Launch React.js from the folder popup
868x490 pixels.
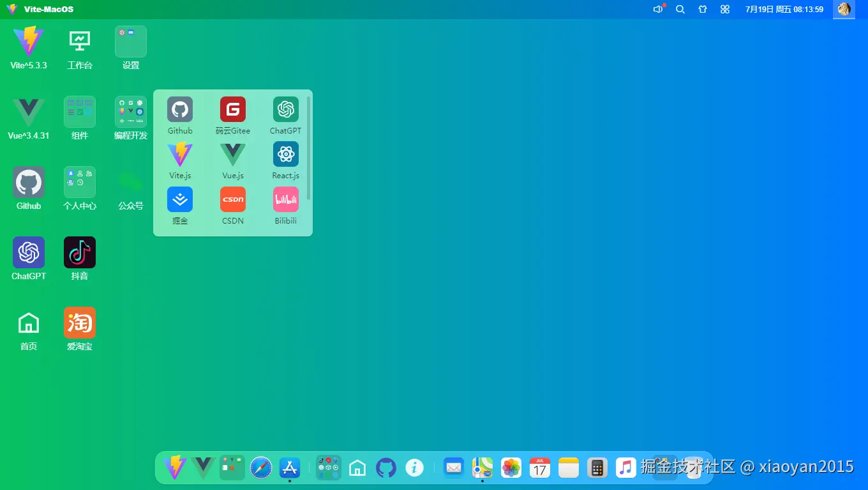[285, 155]
